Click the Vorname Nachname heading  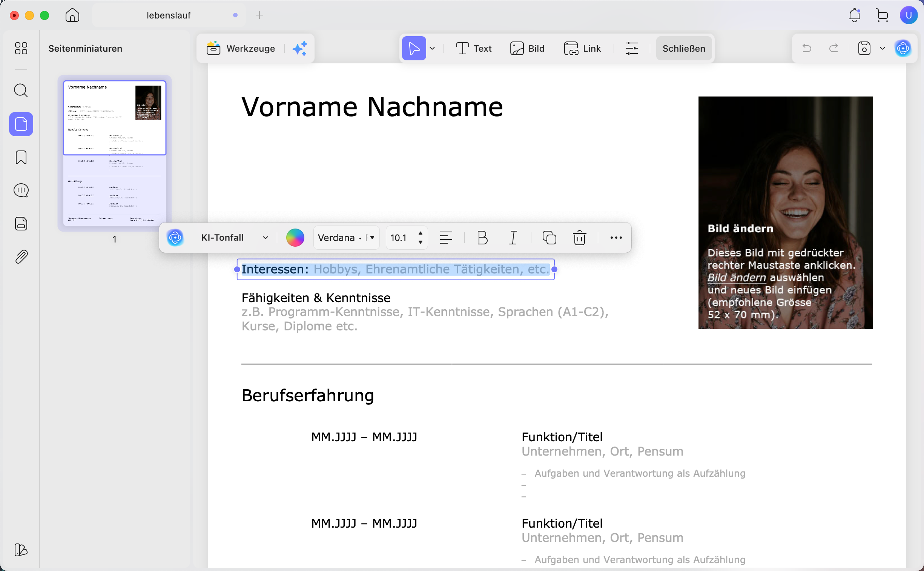pos(372,107)
